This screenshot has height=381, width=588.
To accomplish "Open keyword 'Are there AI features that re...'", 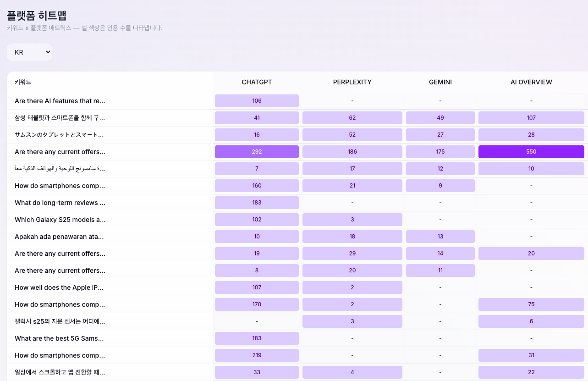I will [60, 101].
